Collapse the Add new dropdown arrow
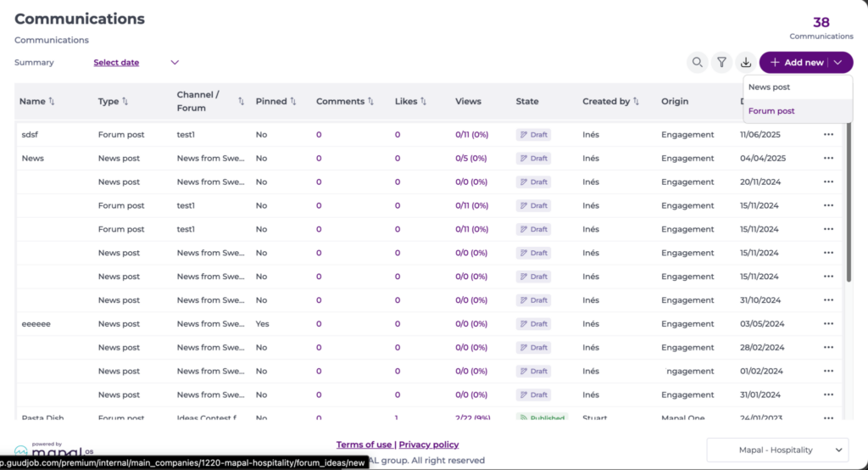 click(x=838, y=63)
